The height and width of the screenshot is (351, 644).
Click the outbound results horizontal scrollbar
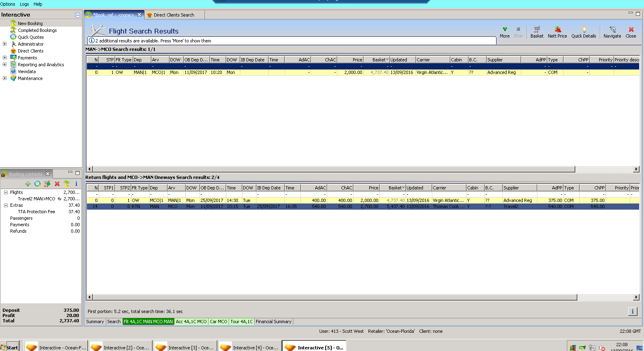click(x=334, y=169)
